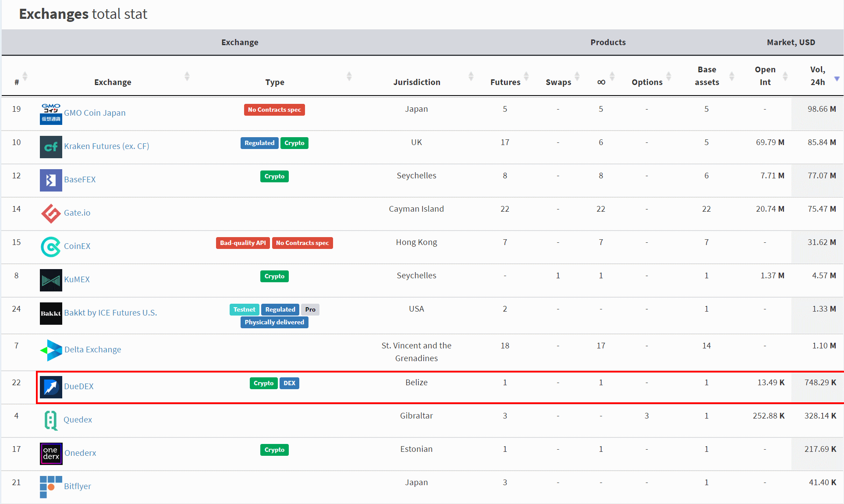
Task: Click the Cayman Island jurisdiction cell
Action: [416, 209]
